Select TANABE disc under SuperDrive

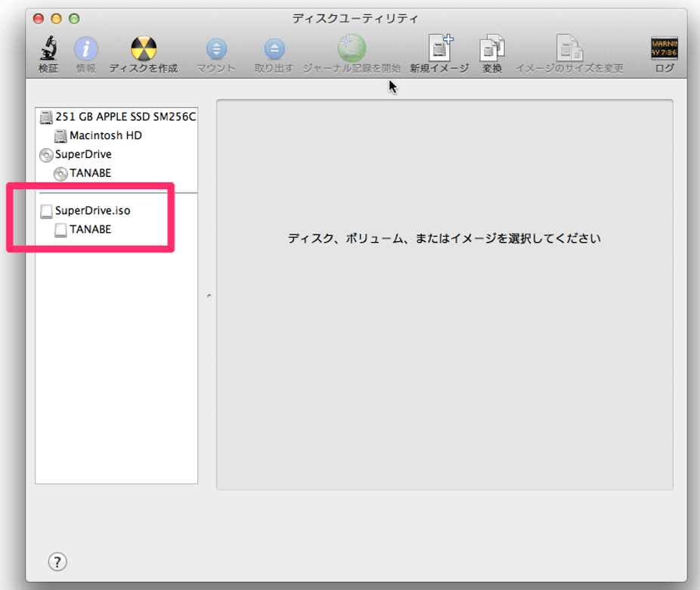116,173
